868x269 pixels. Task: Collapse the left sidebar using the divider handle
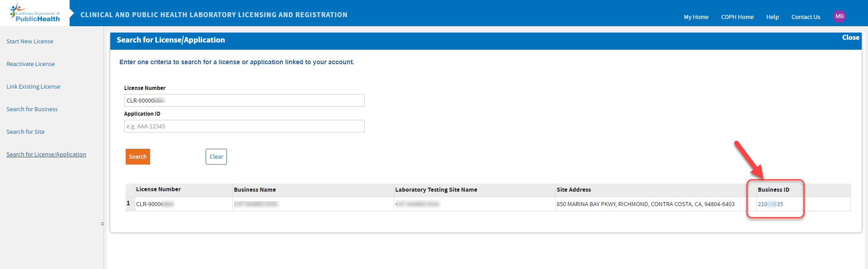(x=102, y=223)
